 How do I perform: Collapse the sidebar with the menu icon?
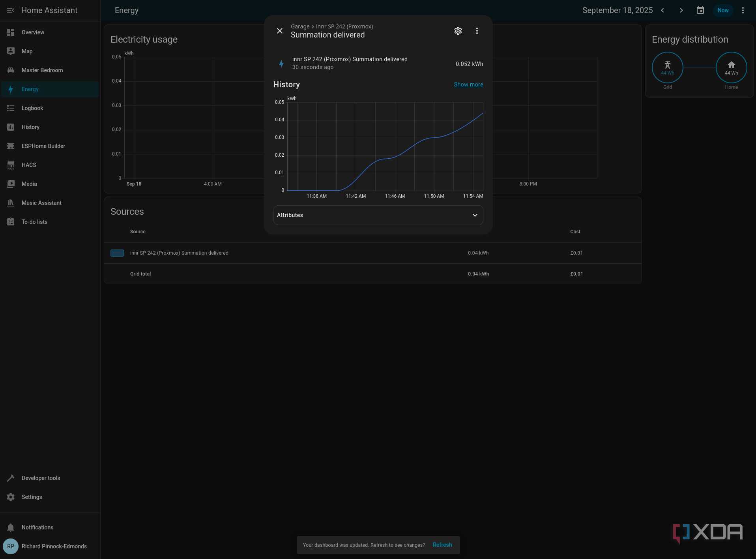pos(11,10)
